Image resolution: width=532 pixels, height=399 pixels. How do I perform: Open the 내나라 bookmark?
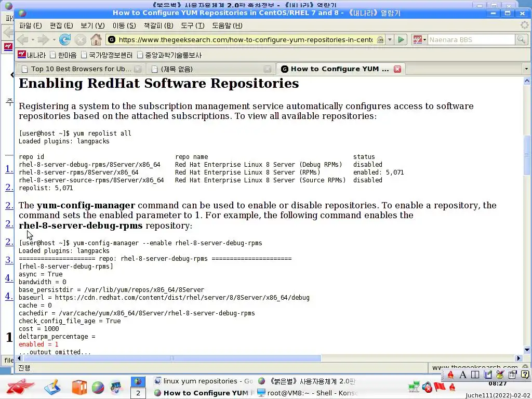point(32,55)
